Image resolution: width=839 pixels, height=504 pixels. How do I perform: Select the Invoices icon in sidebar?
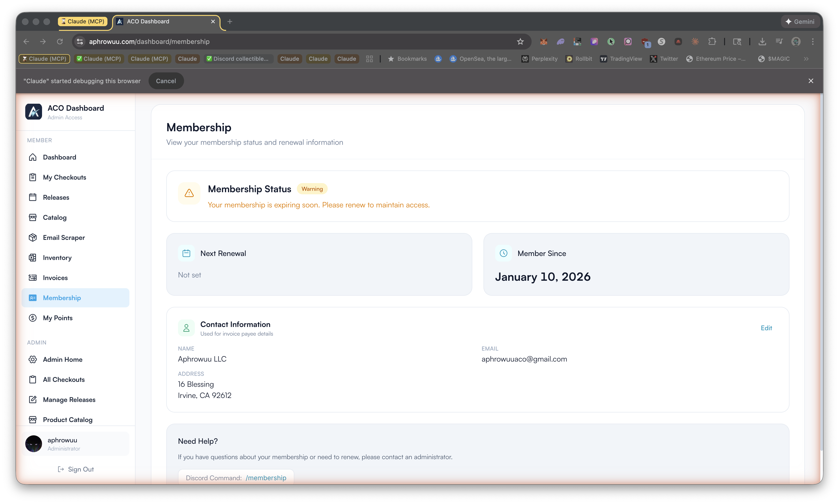click(33, 278)
